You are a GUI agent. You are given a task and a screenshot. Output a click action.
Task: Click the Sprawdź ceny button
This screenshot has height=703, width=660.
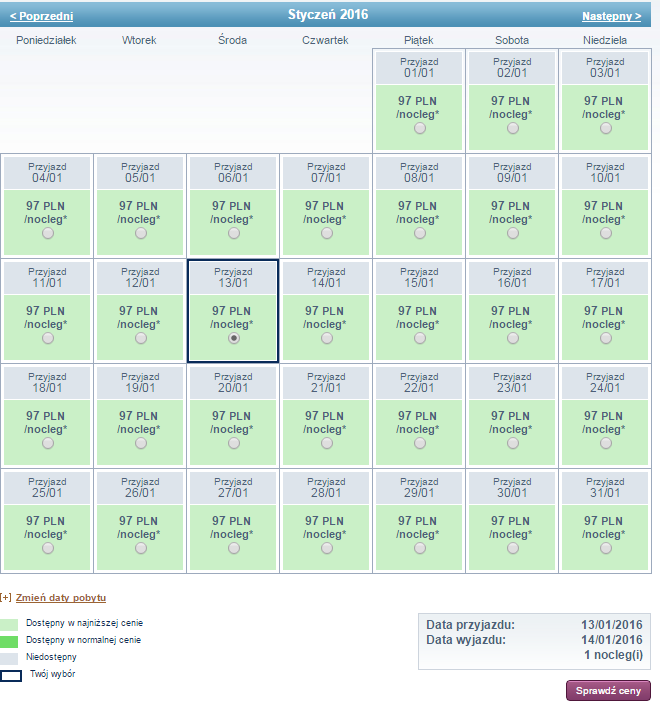click(608, 690)
